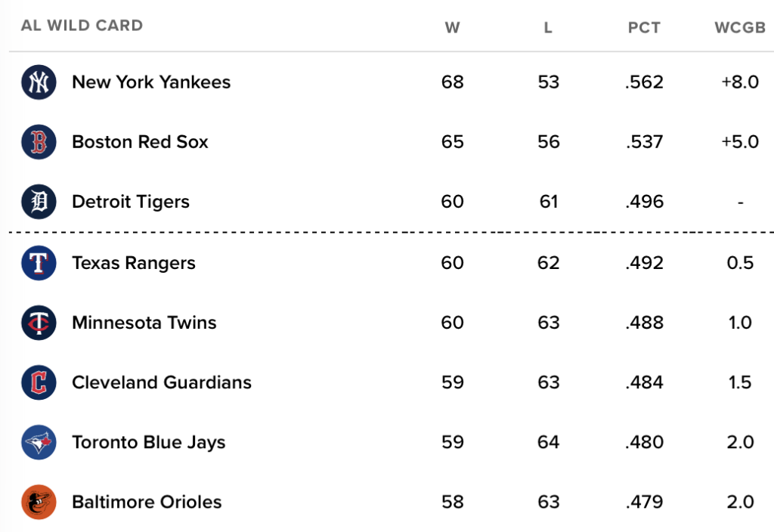Open the Texas Rangers logo icon
The image size is (774, 532).
39,262
